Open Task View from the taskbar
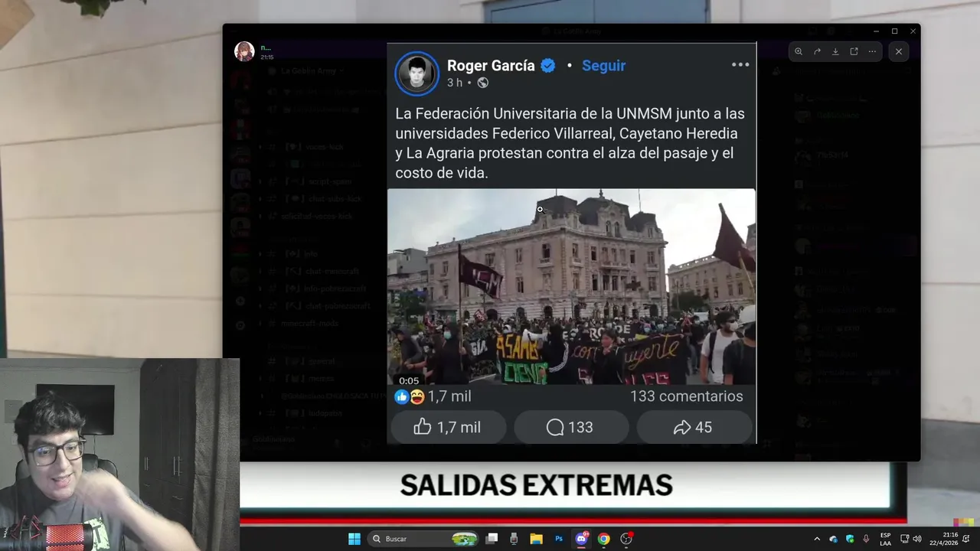 (492, 539)
